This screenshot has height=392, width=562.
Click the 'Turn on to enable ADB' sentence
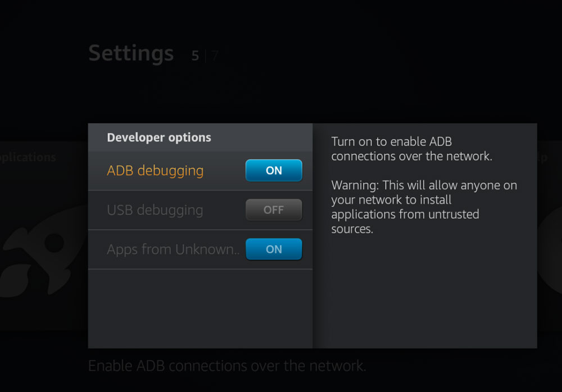pos(411,149)
